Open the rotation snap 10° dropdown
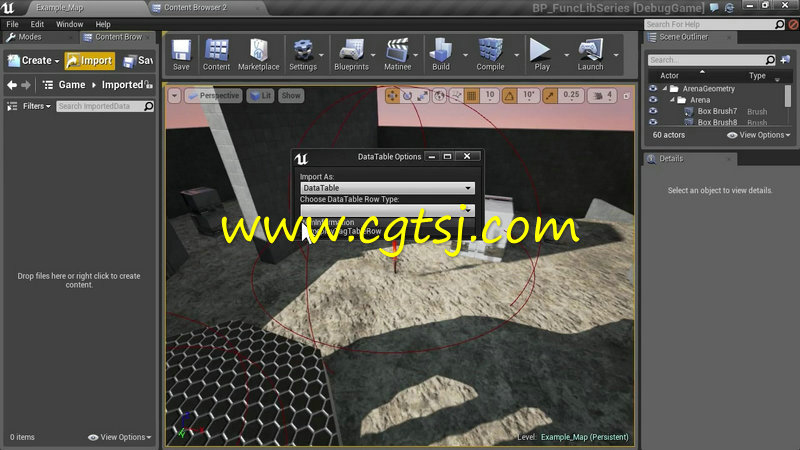 529,95
